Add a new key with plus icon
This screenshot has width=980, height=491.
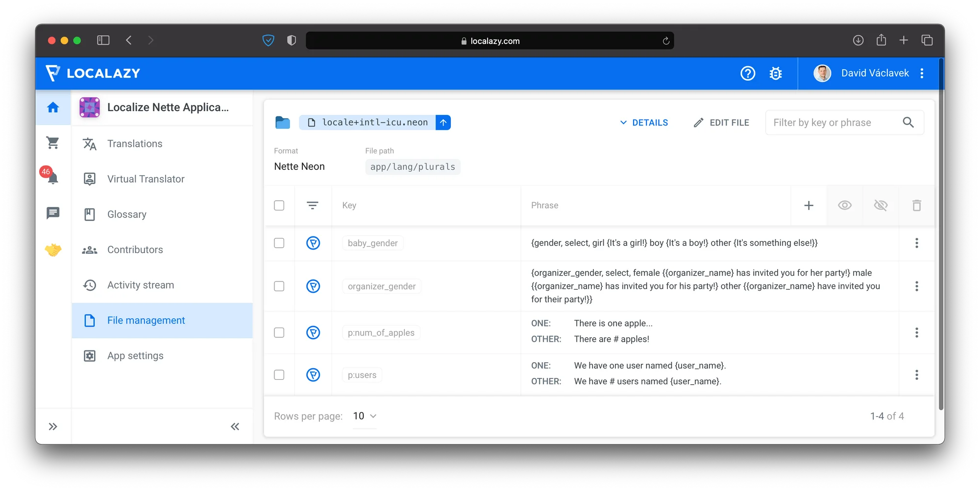click(808, 206)
